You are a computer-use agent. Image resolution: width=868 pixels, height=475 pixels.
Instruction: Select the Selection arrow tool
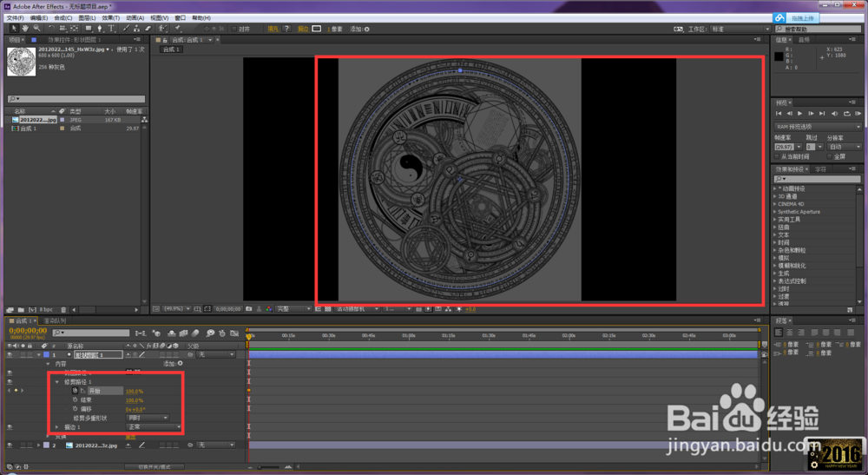pos(15,29)
